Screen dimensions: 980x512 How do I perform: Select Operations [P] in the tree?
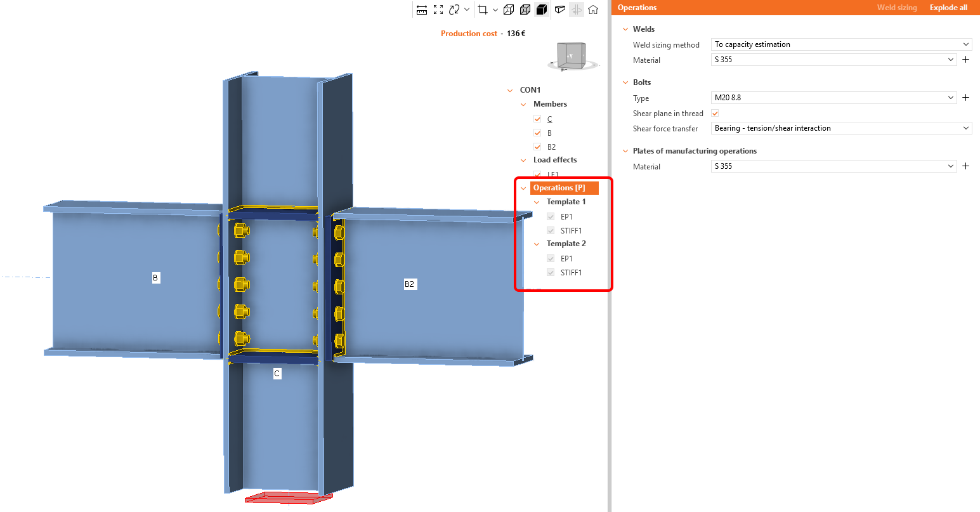(559, 188)
